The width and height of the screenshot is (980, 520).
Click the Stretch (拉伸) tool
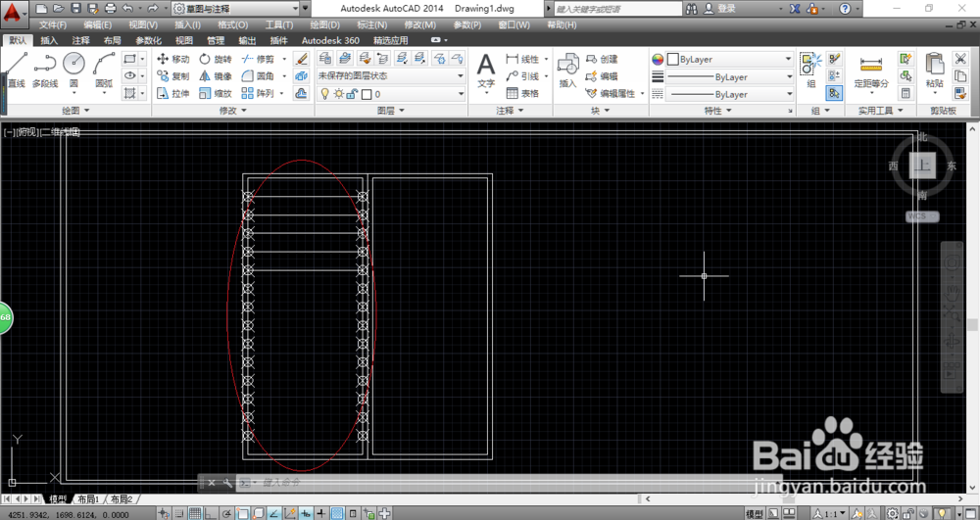173,93
